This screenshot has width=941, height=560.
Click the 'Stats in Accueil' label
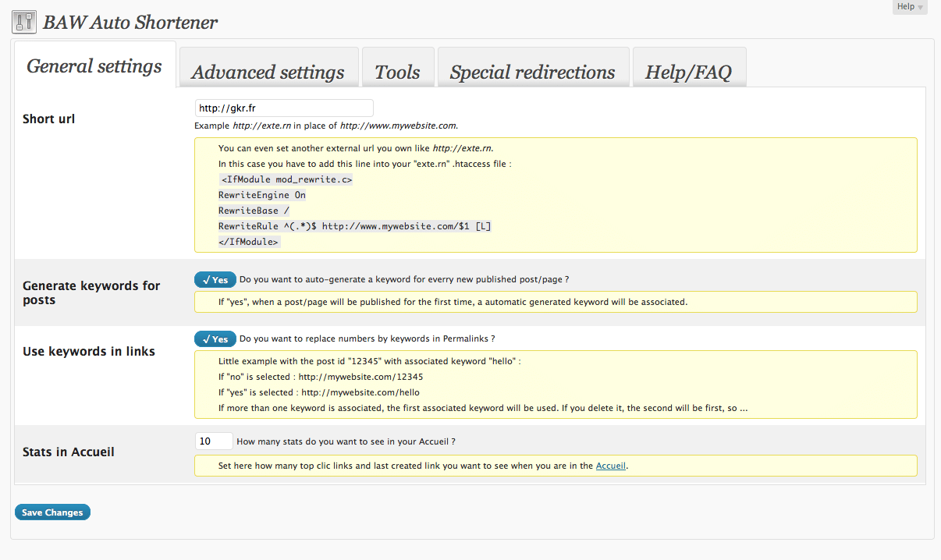click(x=69, y=452)
